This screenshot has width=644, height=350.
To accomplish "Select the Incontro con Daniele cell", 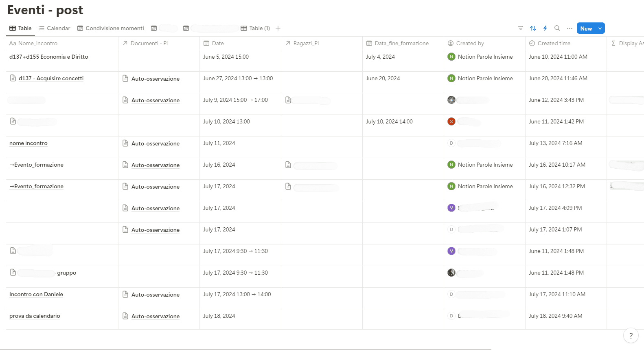I will (x=62, y=298).
